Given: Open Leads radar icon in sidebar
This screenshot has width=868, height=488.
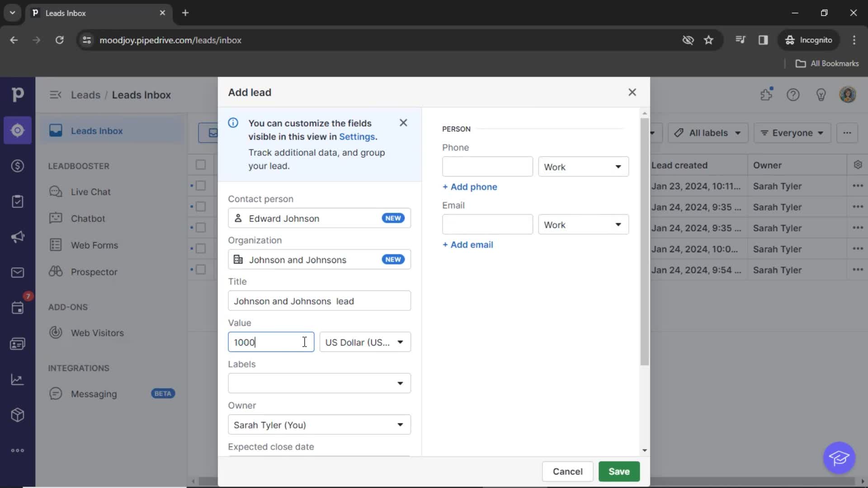Looking at the screenshot, I should tap(17, 131).
